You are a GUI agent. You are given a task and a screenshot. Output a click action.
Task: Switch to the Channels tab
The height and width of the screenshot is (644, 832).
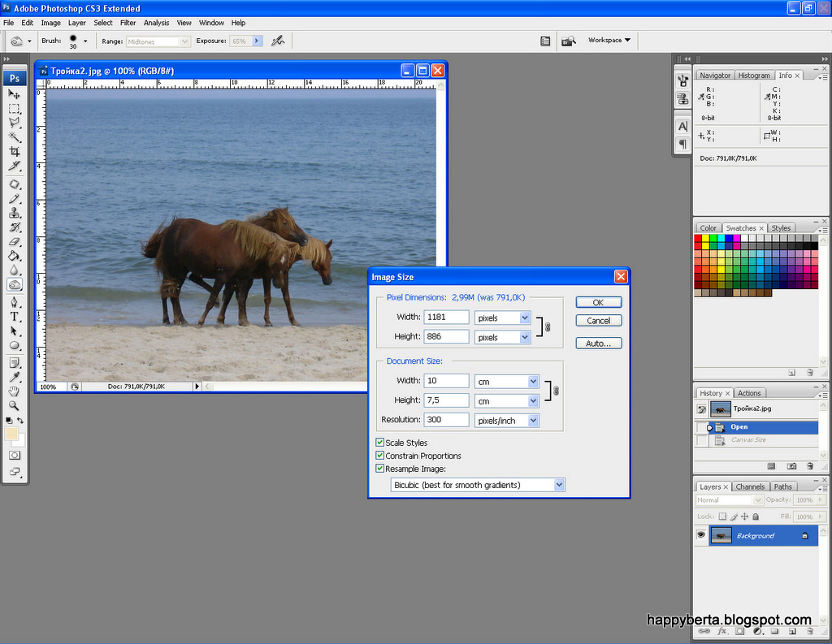pyautogui.click(x=750, y=486)
